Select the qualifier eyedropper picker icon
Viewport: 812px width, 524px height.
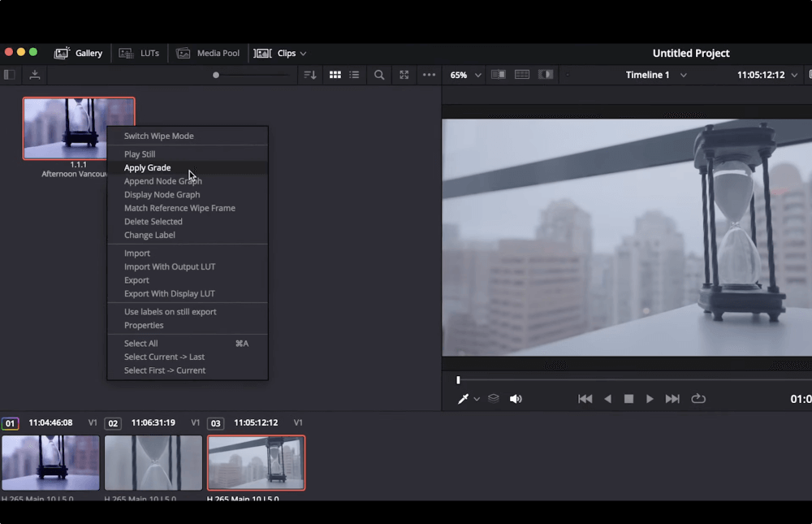(463, 399)
